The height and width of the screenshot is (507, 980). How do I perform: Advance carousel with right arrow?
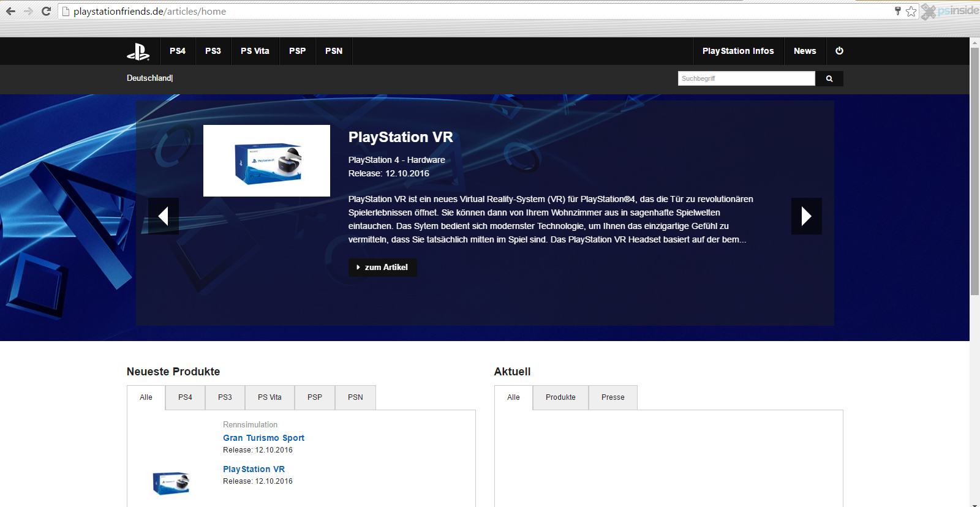tap(806, 216)
